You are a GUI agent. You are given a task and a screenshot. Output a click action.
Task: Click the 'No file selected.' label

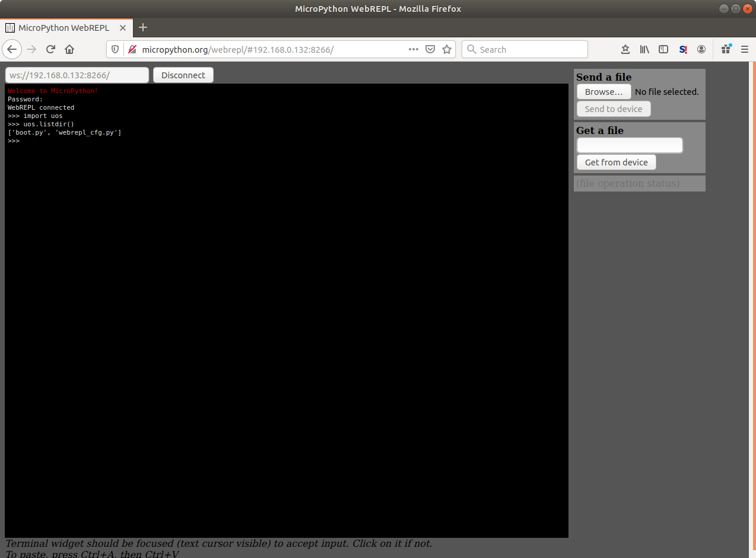click(667, 92)
